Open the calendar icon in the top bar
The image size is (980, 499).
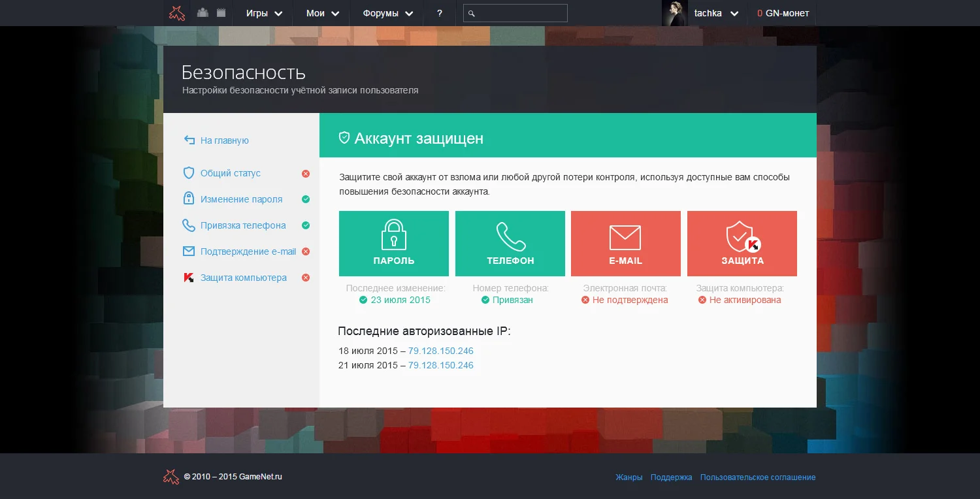(x=221, y=12)
